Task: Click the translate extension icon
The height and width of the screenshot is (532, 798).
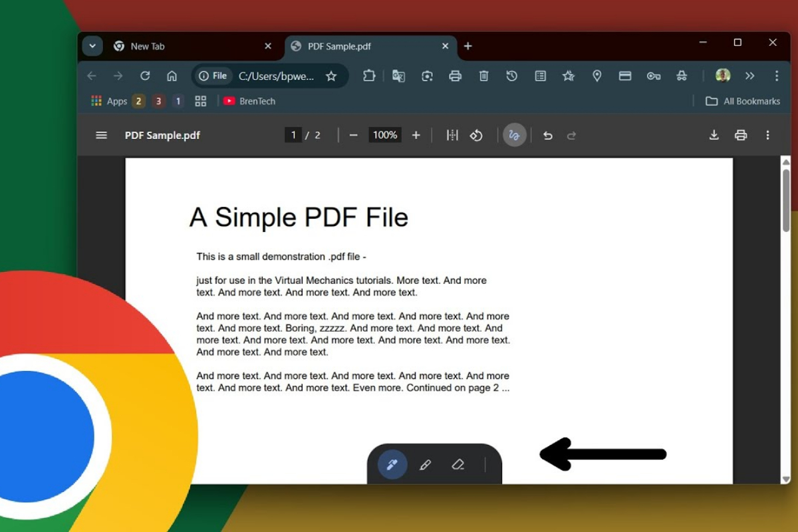Action: 398,76
